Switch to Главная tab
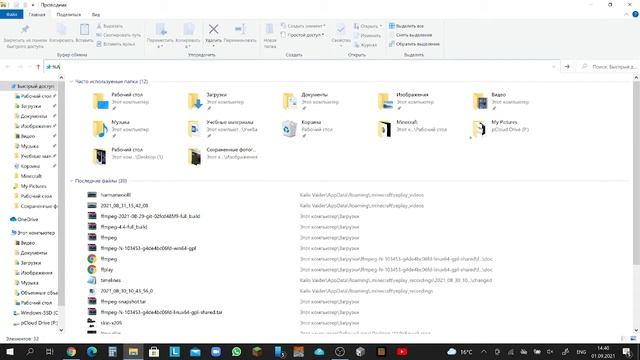Screen dimensions: 640x360 pos(37,14)
